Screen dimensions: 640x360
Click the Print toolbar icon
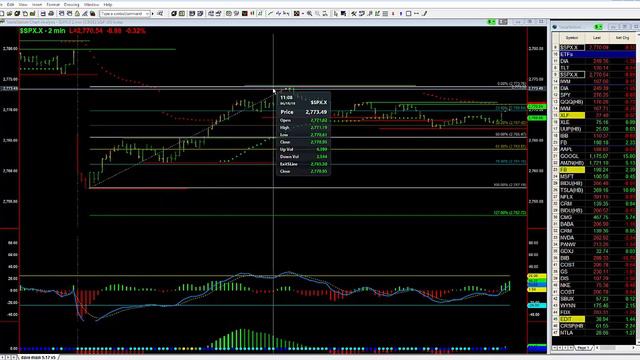point(51,13)
